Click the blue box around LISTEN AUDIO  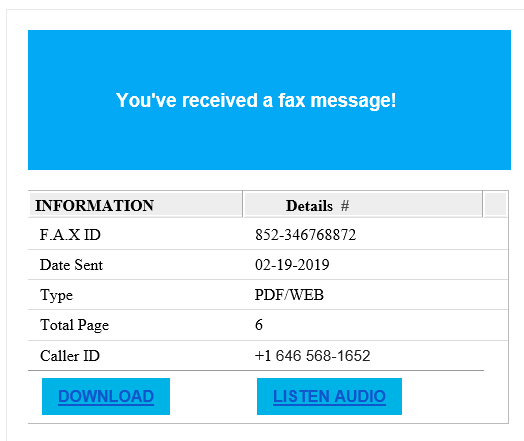point(330,397)
